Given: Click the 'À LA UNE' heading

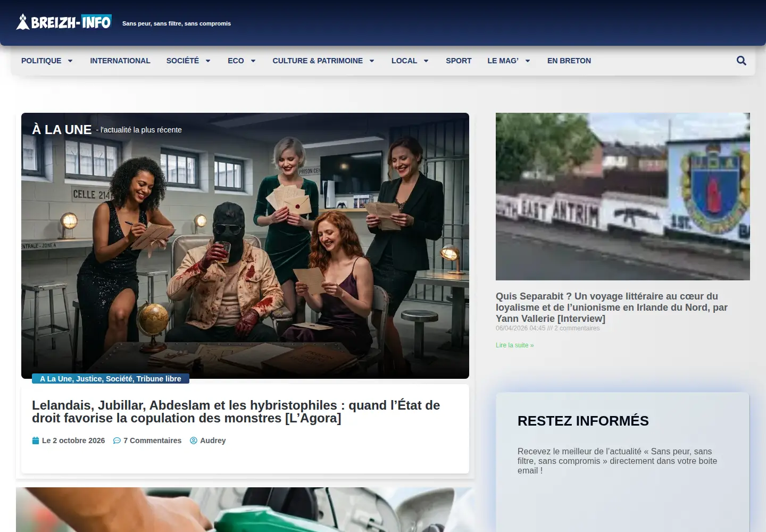Looking at the screenshot, I should pos(62,130).
